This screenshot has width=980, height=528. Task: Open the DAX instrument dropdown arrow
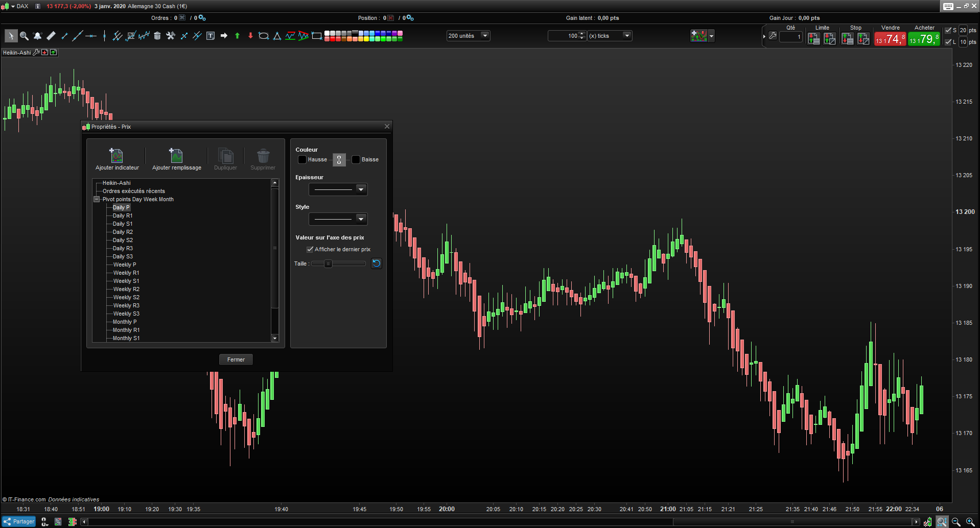click(13, 6)
